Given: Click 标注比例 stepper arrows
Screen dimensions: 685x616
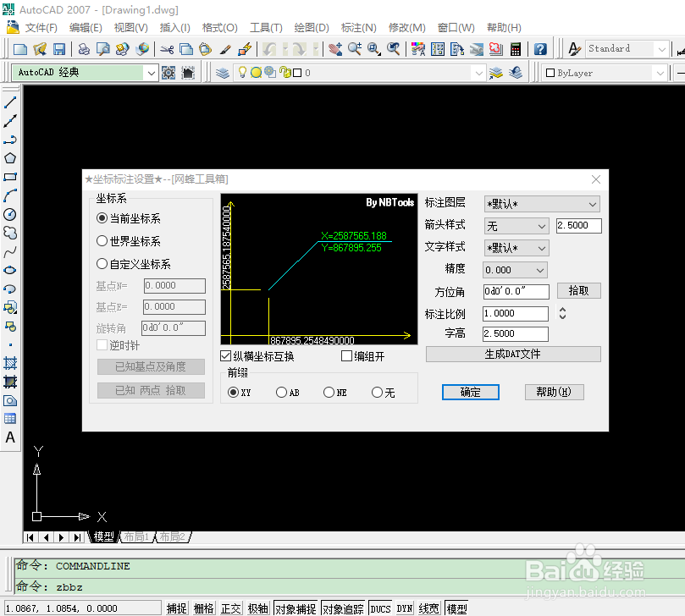Looking at the screenshot, I should pyautogui.click(x=563, y=313).
